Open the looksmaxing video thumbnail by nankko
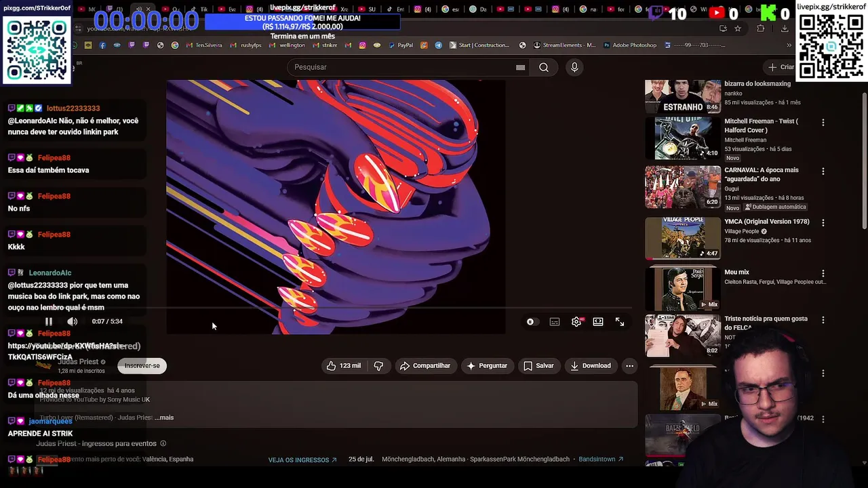Screen dimensions: 868x488 point(683,96)
